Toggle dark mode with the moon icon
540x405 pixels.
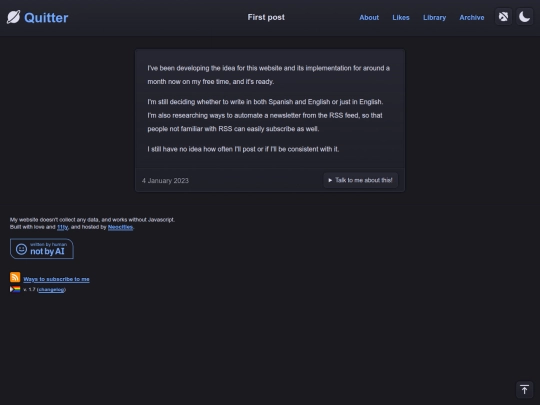(525, 17)
